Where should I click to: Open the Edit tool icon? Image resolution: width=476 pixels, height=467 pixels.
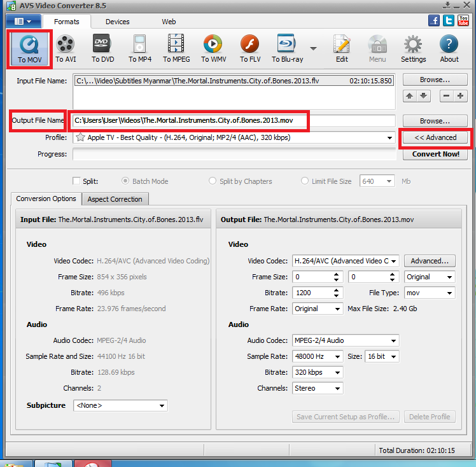click(342, 49)
